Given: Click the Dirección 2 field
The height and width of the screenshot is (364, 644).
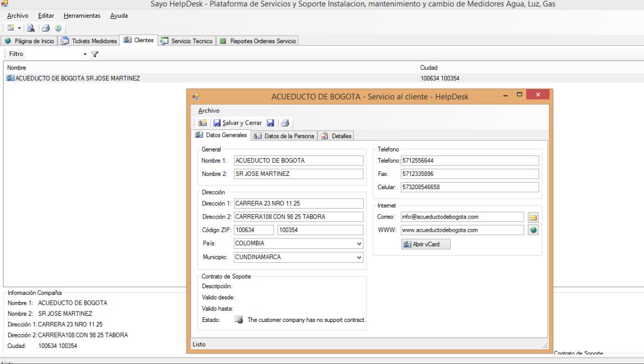Looking at the screenshot, I should (x=299, y=216).
